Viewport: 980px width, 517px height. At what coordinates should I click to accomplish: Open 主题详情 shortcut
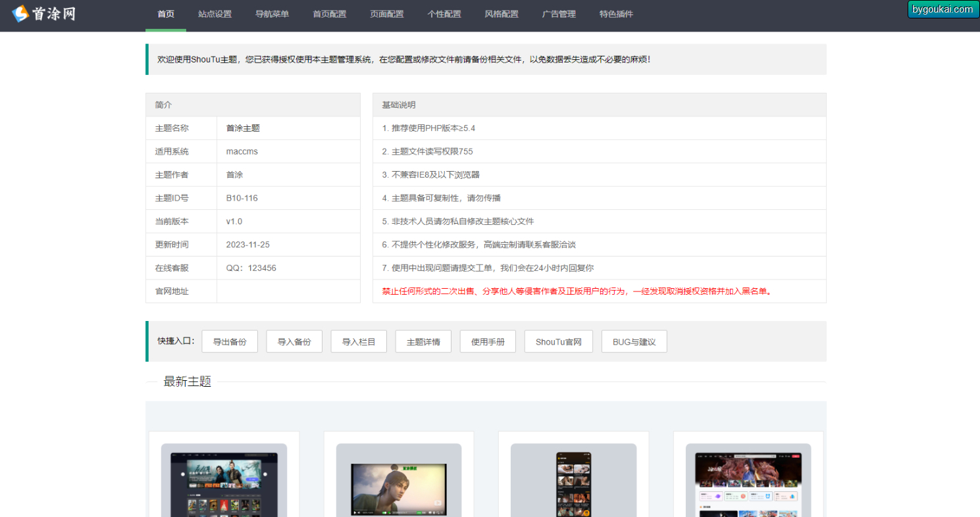click(423, 342)
